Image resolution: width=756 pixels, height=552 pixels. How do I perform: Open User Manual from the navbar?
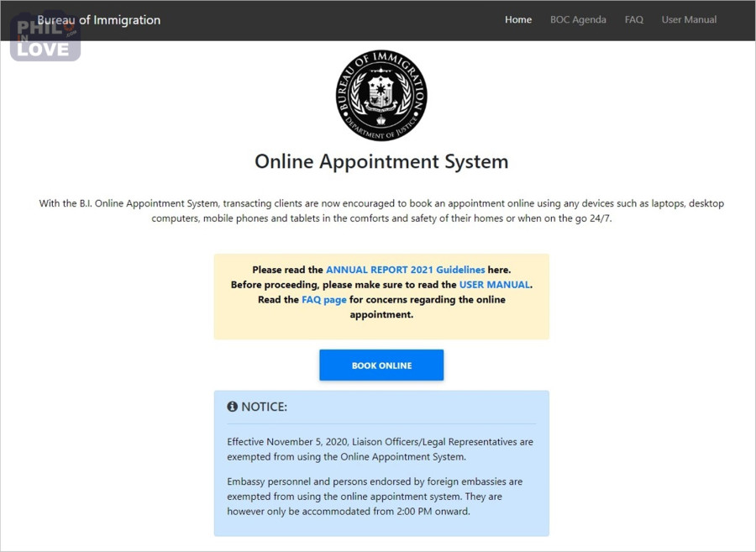[x=689, y=20]
